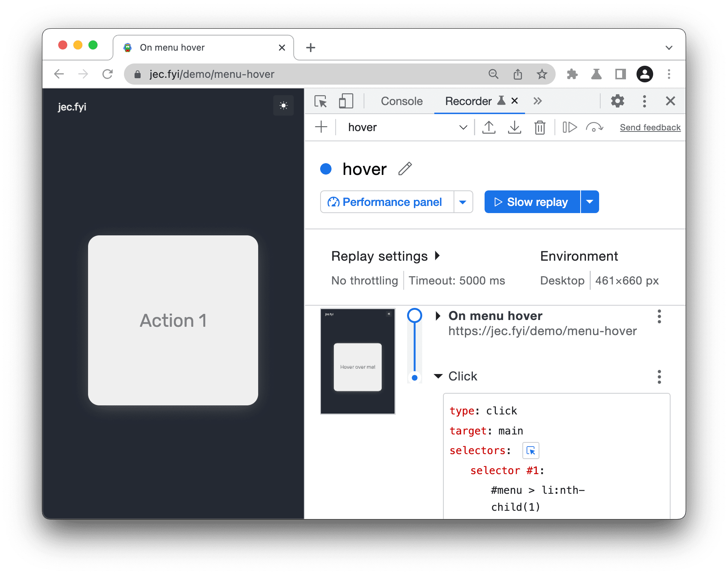Click the recording thumbnail preview

(359, 361)
